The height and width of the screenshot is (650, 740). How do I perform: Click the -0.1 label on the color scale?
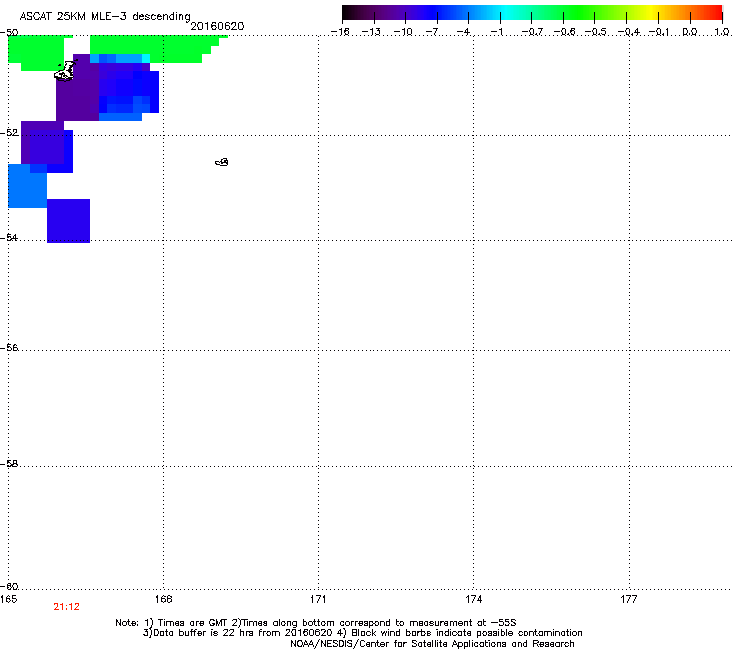(x=659, y=32)
